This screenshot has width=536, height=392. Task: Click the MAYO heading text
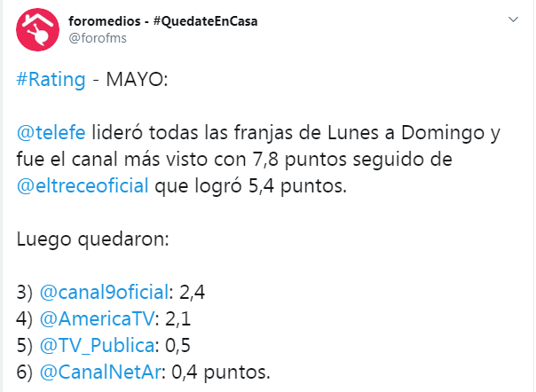137,80
